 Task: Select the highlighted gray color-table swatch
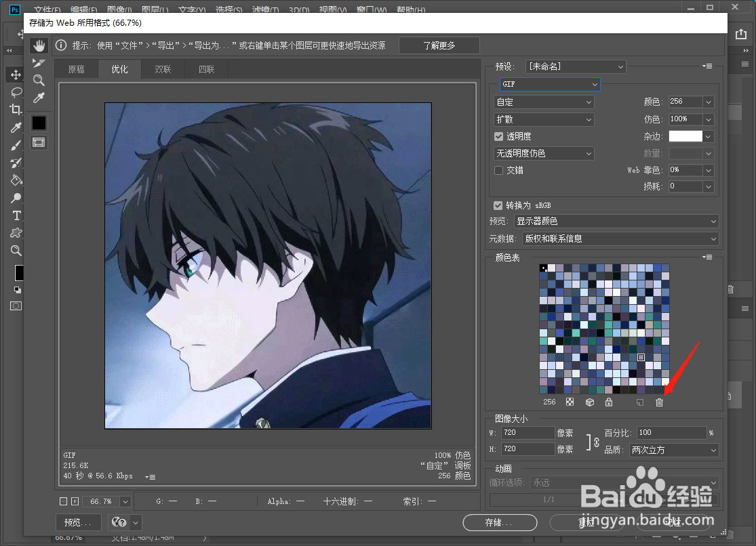coord(641,357)
